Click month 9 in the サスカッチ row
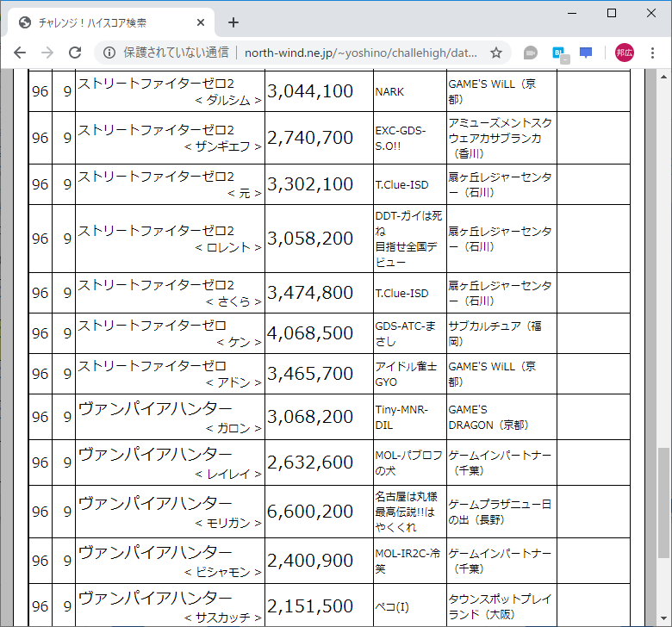This screenshot has height=627, width=672. point(67,606)
